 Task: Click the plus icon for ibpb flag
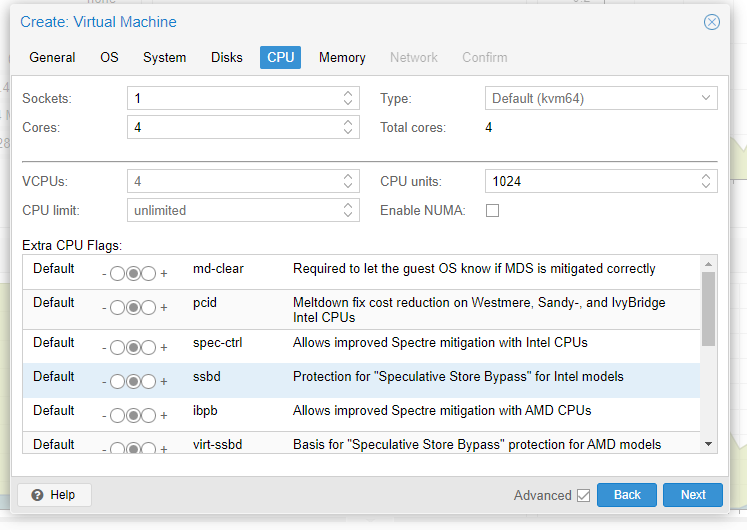click(x=164, y=416)
